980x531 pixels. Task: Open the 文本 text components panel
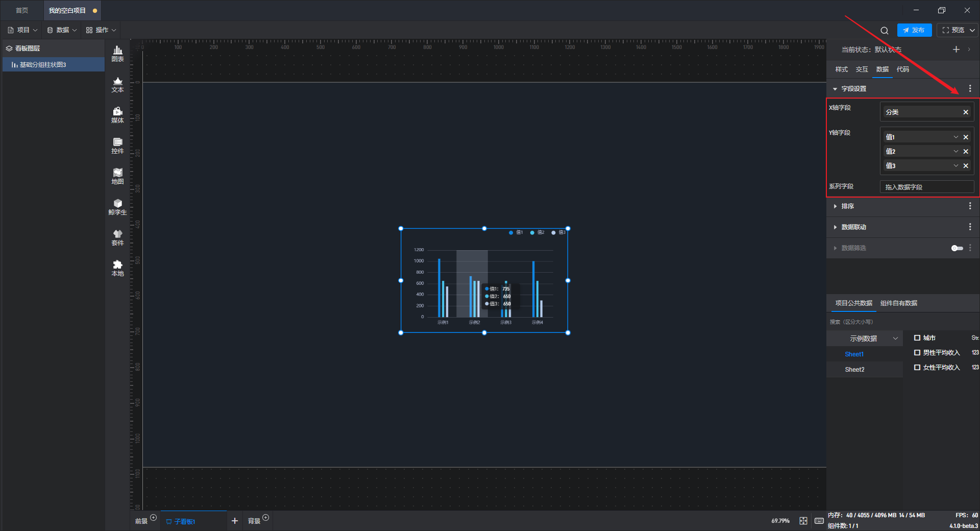tap(117, 84)
